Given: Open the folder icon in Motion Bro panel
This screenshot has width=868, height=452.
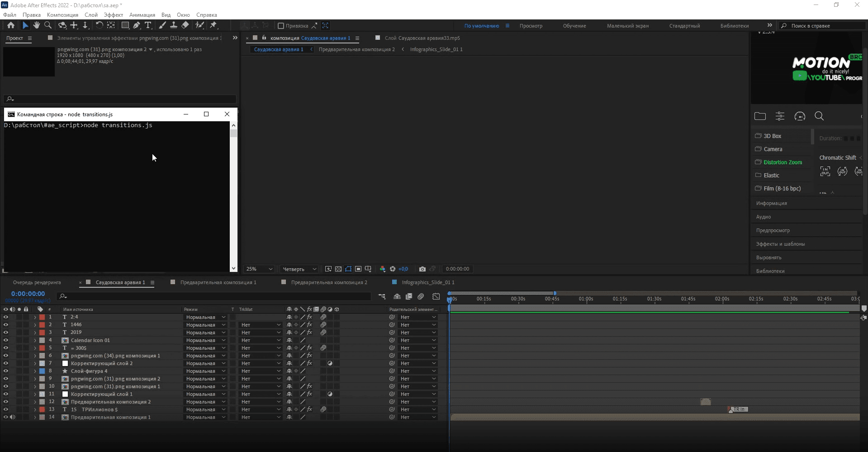Looking at the screenshot, I should [x=760, y=116].
